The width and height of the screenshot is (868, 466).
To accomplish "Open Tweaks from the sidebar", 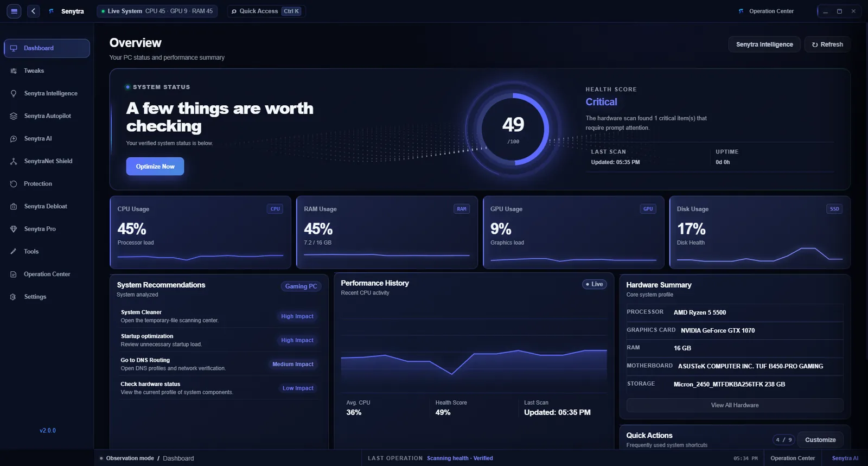I will 47,71.
